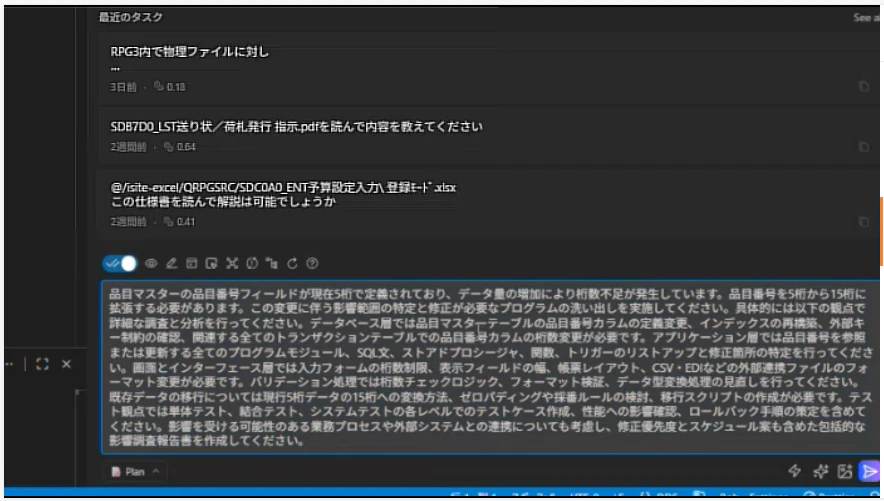Viewport: 884px width, 501px height.
Task: Open the task 'RPG3内で物理ファイルに対し'
Action: (x=488, y=68)
